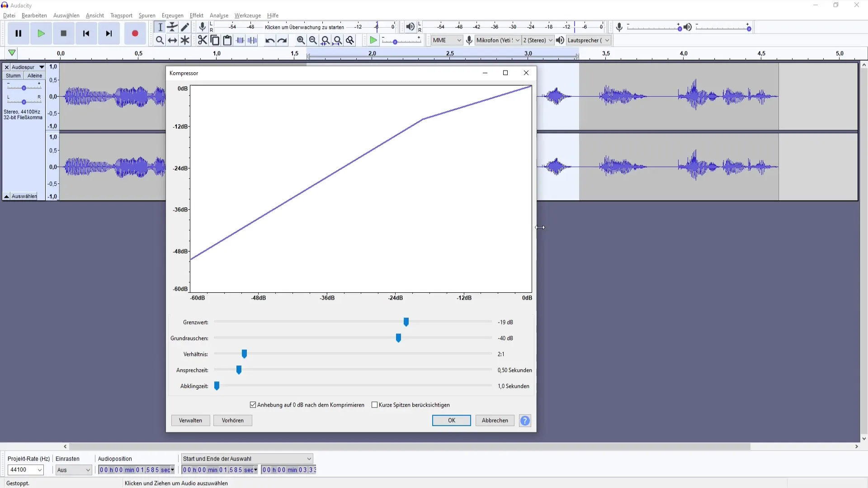
Task: Toggle Anhebung auf 0 dB checkbox
Action: click(253, 405)
